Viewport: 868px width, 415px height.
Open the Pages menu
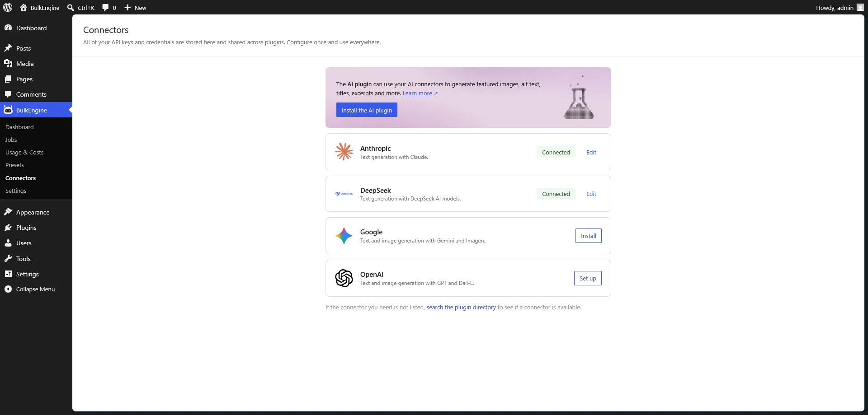(36, 79)
